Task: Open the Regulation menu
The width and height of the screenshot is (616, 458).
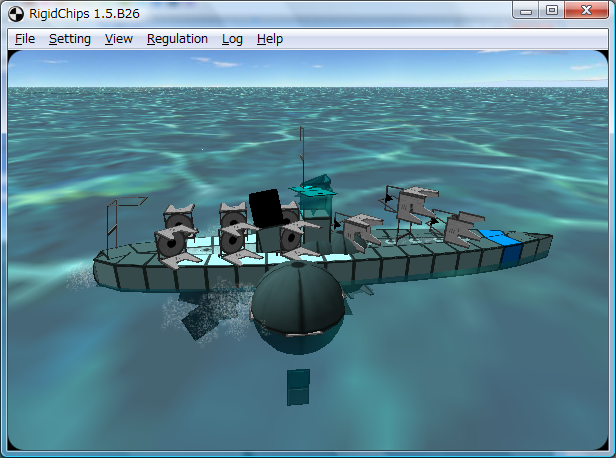Action: click(x=177, y=39)
